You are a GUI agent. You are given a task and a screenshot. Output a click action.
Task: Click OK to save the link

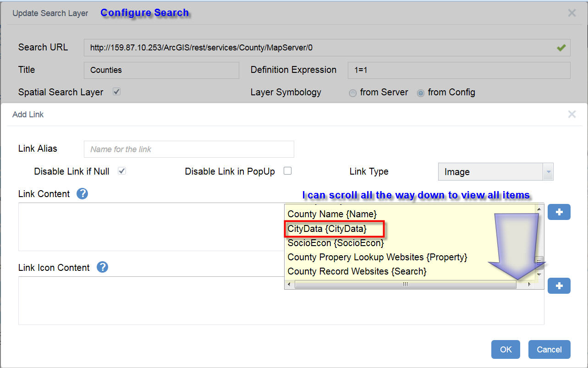pyautogui.click(x=506, y=349)
